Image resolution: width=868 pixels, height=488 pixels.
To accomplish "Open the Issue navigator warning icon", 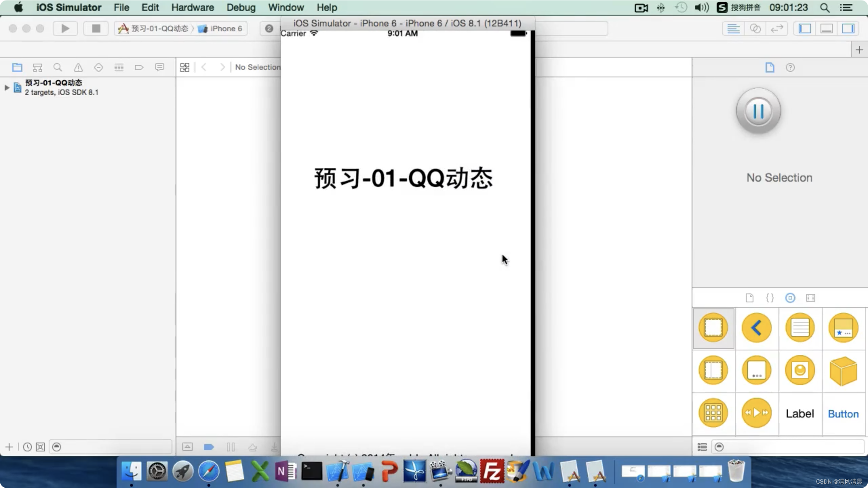I will (78, 67).
